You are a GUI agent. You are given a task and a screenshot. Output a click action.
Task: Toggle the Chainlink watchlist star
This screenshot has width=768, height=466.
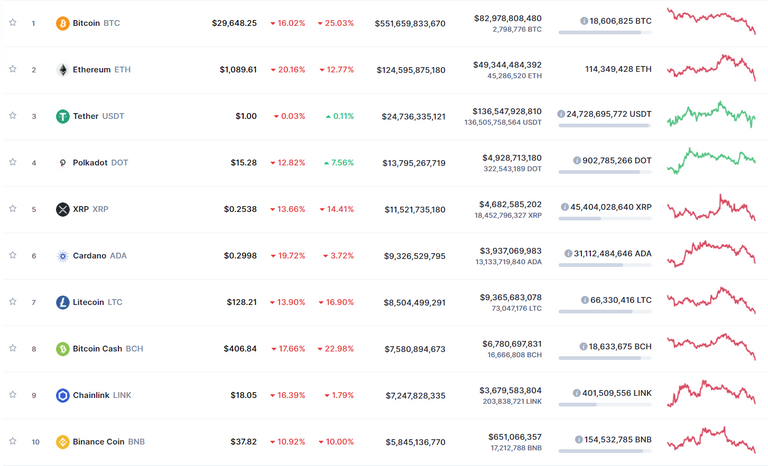pyautogui.click(x=13, y=394)
